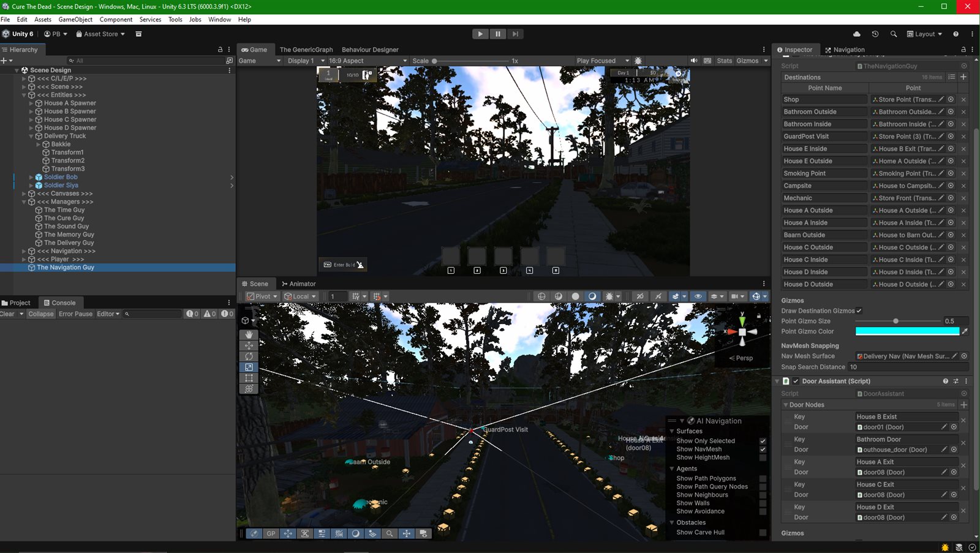Image resolution: width=980 pixels, height=553 pixels.
Task: Open the Pivot dropdown in Scene toolbar
Action: pyautogui.click(x=262, y=296)
